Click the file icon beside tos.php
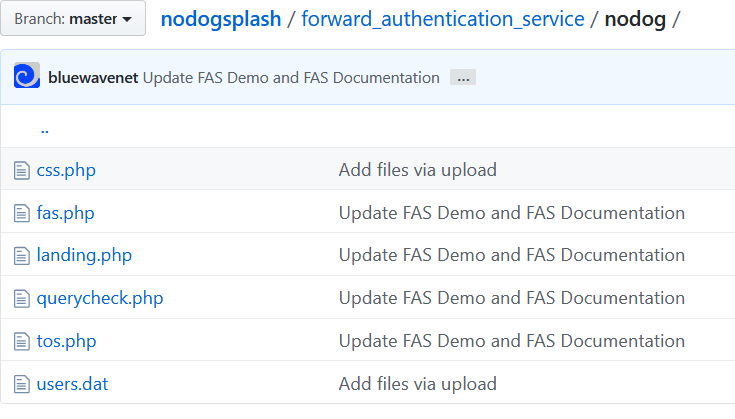This screenshot has height=419, width=735. click(22, 341)
